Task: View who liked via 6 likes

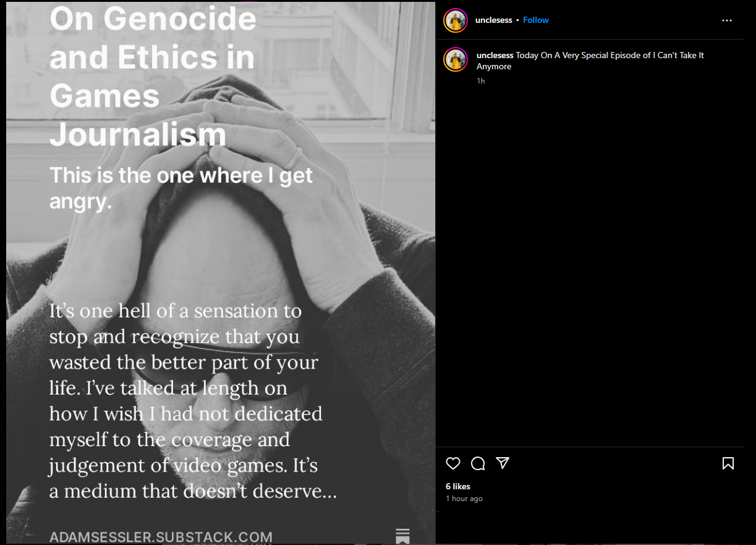Action: (458, 486)
